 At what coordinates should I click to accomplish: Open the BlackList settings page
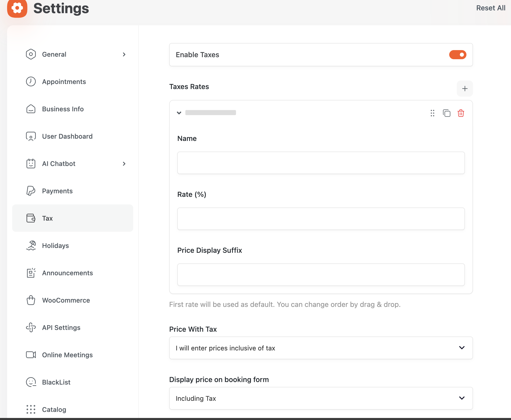click(x=56, y=382)
